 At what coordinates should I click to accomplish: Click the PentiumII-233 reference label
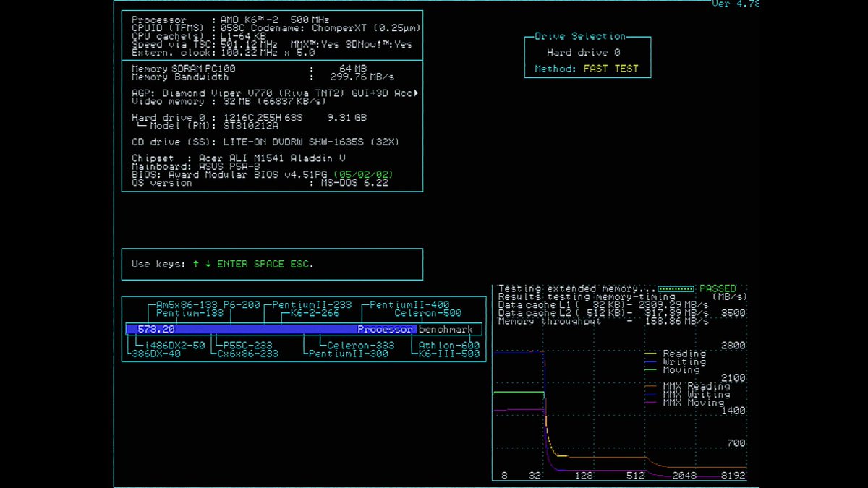click(x=312, y=305)
